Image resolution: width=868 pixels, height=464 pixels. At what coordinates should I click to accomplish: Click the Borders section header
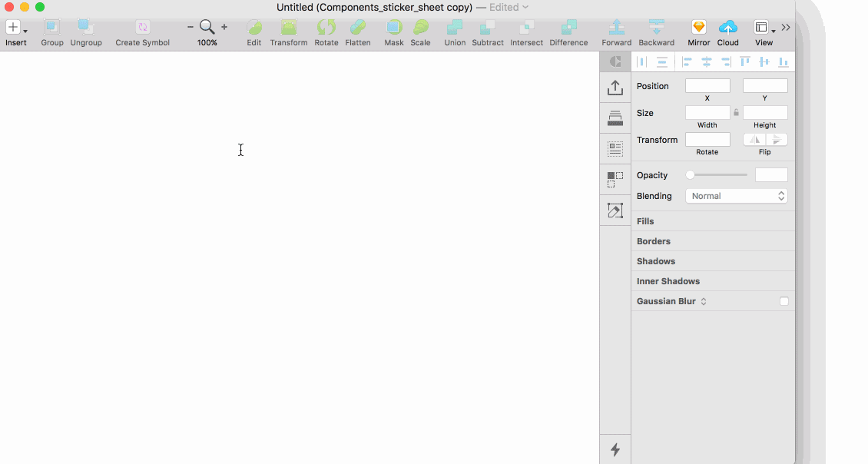coord(654,241)
